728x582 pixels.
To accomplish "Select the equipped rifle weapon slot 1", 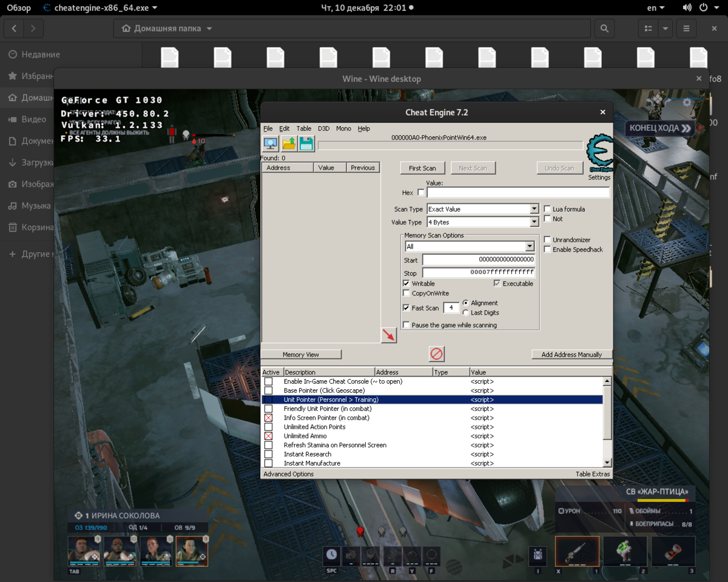I will [577, 551].
